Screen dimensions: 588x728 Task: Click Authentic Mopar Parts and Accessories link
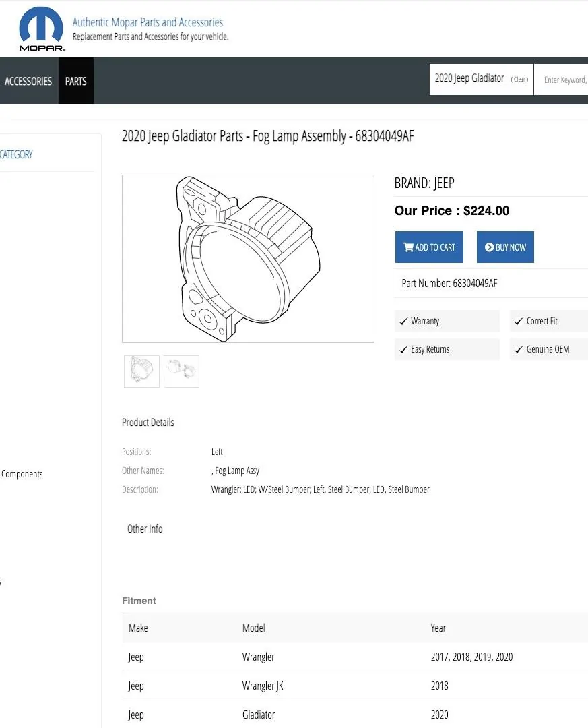(148, 22)
